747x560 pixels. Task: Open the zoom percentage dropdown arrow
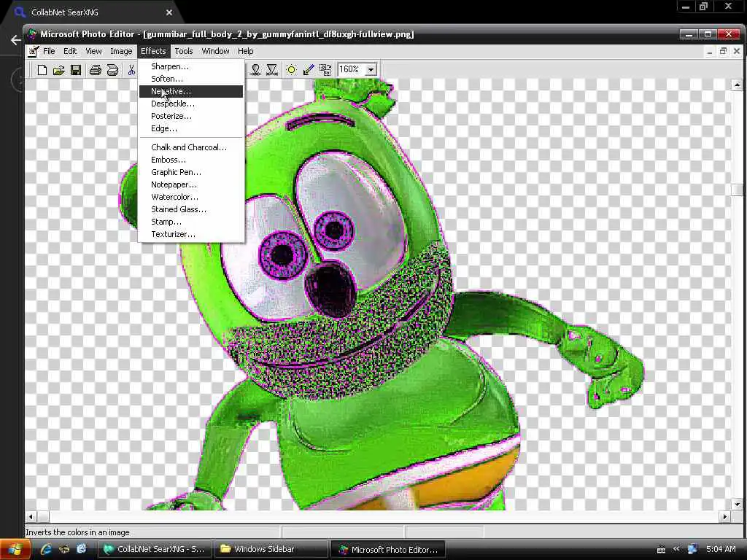pos(371,69)
